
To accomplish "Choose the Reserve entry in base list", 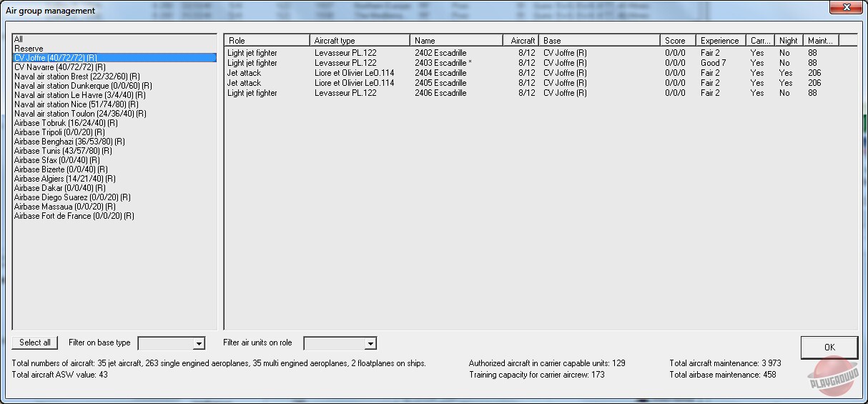I will pyautogui.click(x=29, y=49).
